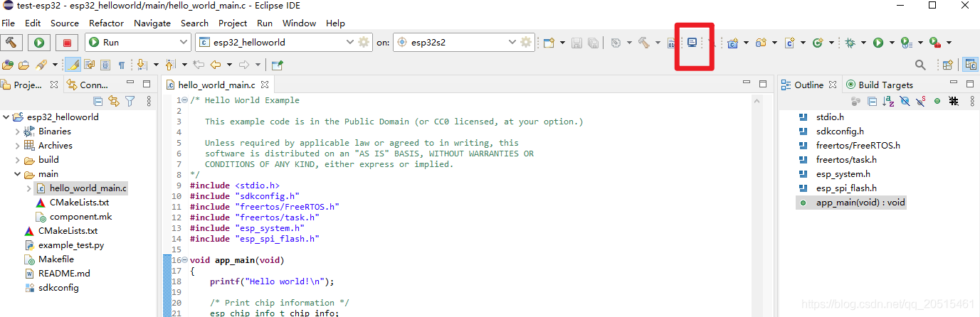The width and height of the screenshot is (980, 317).
Task: Toggle alphabetical Sort in Outline toolbar
Action: coord(888,102)
